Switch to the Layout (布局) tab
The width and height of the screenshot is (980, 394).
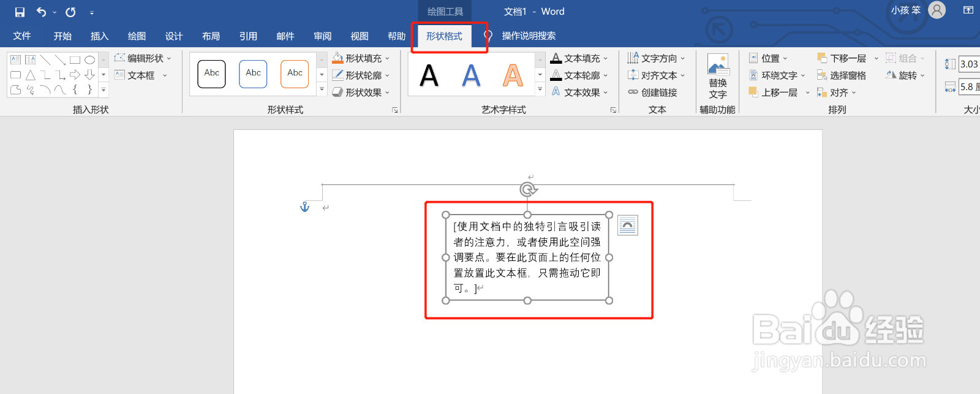point(211,36)
